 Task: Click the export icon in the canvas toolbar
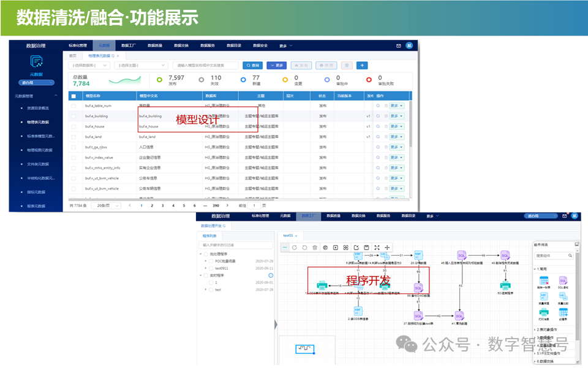(356, 247)
